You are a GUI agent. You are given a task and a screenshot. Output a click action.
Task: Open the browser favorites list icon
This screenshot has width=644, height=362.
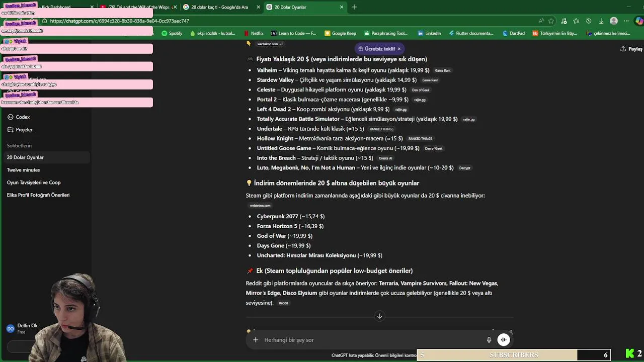[x=576, y=21]
